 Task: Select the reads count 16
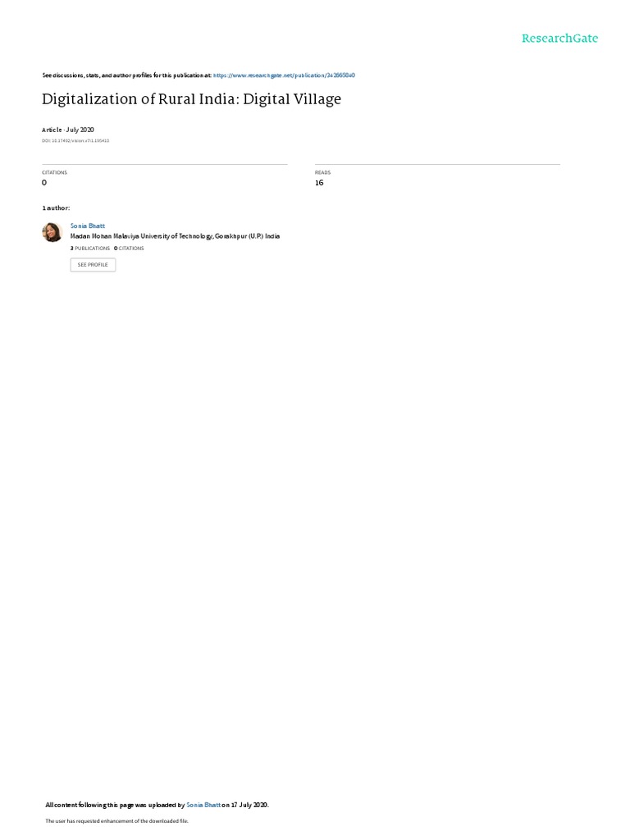coord(319,183)
